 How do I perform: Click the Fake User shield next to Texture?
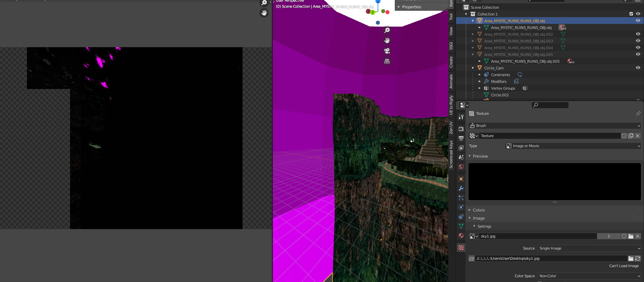pyautogui.click(x=624, y=136)
